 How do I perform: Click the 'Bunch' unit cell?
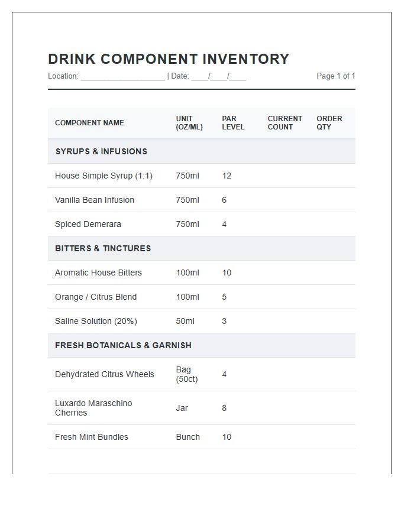click(187, 437)
